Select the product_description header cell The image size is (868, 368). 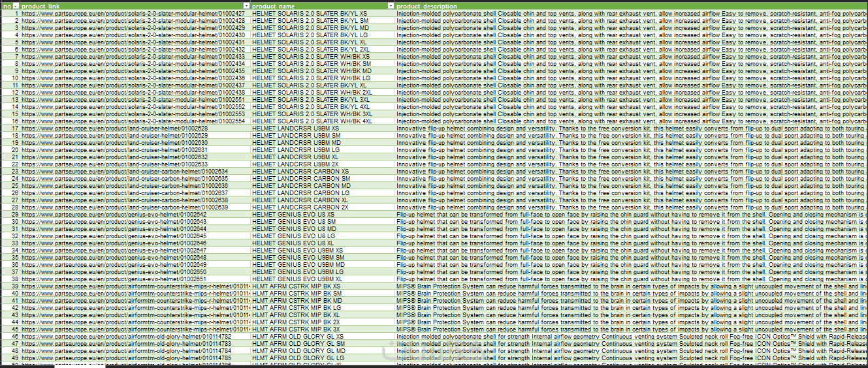click(632, 6)
